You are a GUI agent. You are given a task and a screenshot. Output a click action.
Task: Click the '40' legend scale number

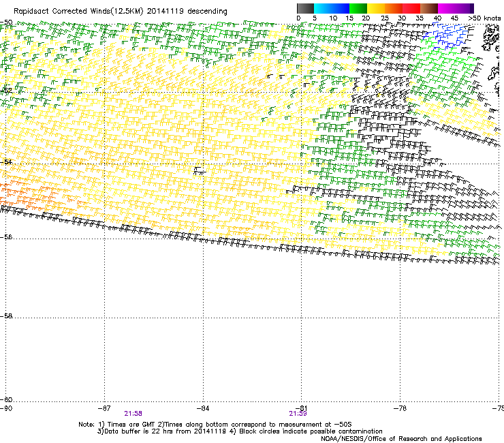click(x=437, y=18)
